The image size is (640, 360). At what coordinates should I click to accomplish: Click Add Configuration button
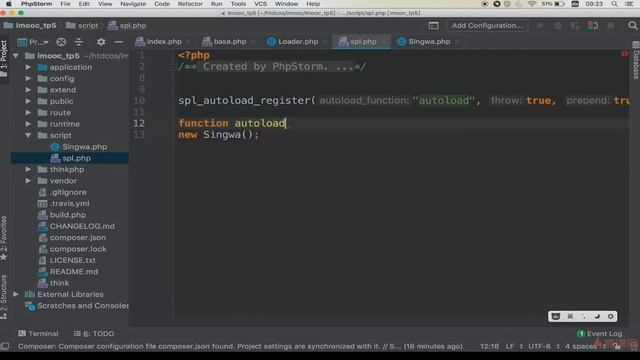pyautogui.click(x=487, y=25)
